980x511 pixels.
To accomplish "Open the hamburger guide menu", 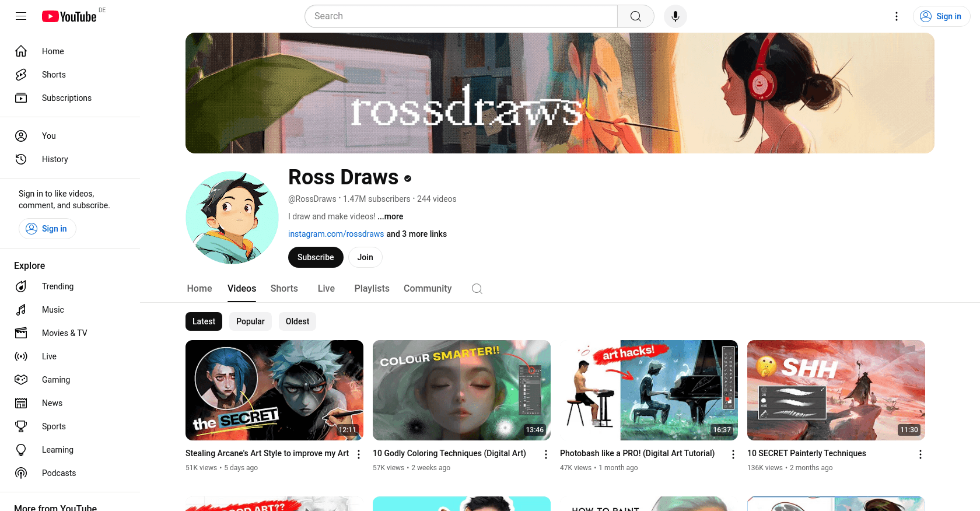I will (21, 16).
